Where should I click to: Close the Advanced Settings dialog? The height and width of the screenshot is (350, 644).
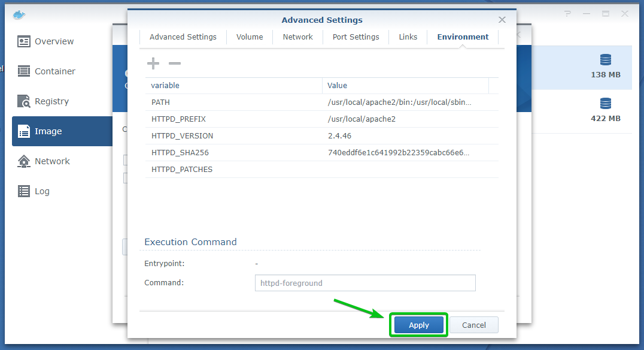502,20
